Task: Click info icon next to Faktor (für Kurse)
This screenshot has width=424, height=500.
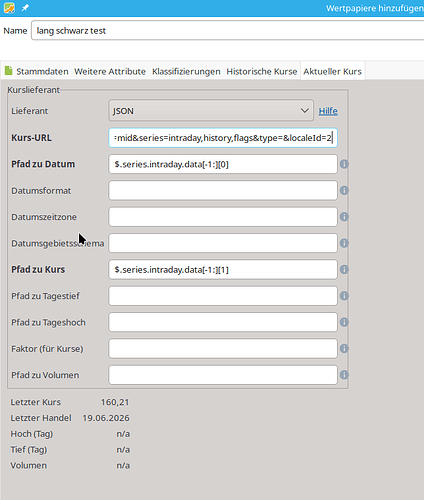Action: [344, 348]
